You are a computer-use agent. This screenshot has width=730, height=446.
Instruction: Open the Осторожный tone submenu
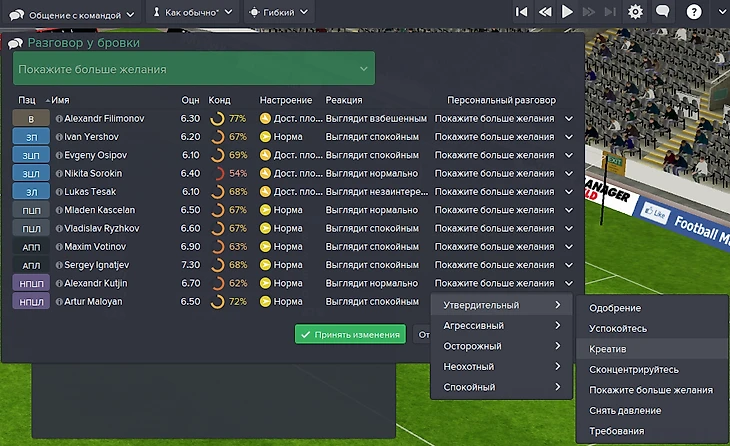click(501, 346)
